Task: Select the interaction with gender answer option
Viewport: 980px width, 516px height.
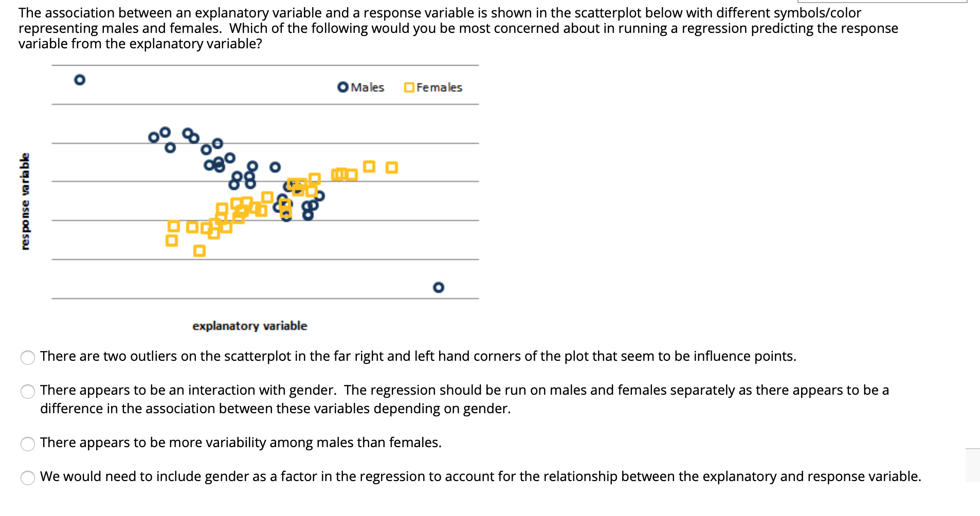Action: click(x=27, y=392)
